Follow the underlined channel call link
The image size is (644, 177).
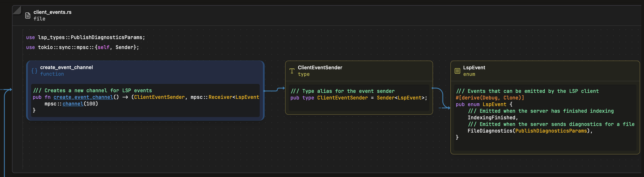coord(73,104)
